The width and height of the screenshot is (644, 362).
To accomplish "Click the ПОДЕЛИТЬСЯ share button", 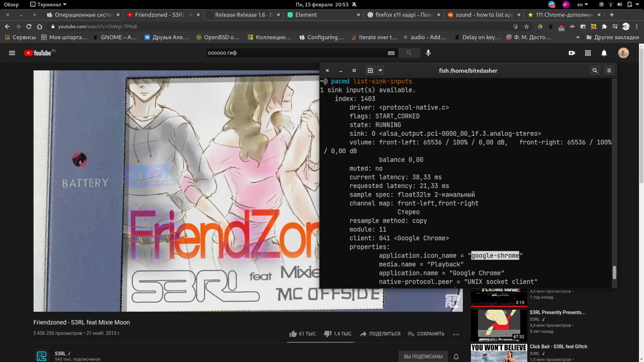I will point(380,334).
